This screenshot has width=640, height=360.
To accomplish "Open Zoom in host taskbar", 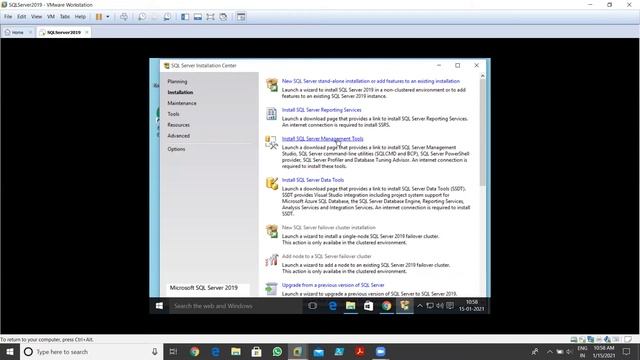I will pyautogui.click(x=380, y=352).
